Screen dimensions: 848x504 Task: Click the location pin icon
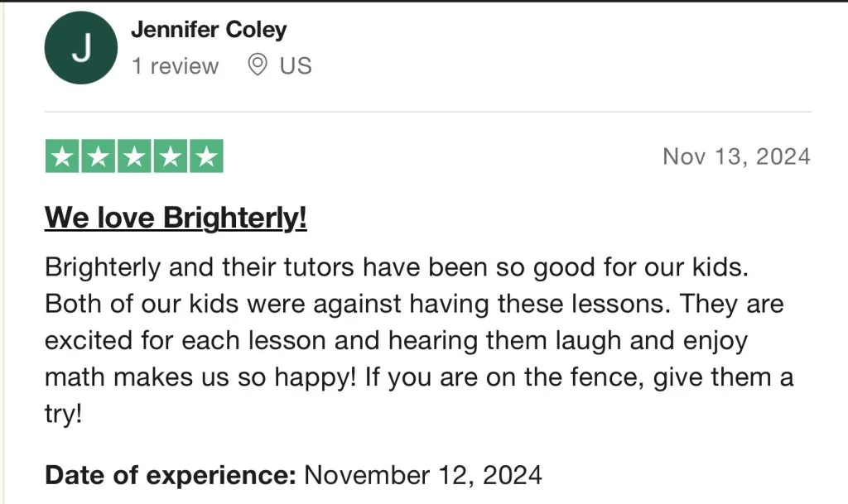click(x=258, y=65)
